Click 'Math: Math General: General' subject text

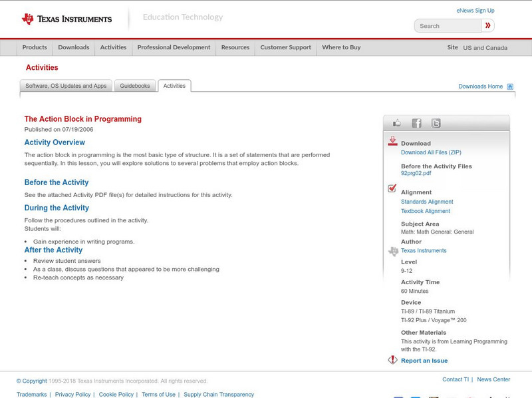(438, 232)
